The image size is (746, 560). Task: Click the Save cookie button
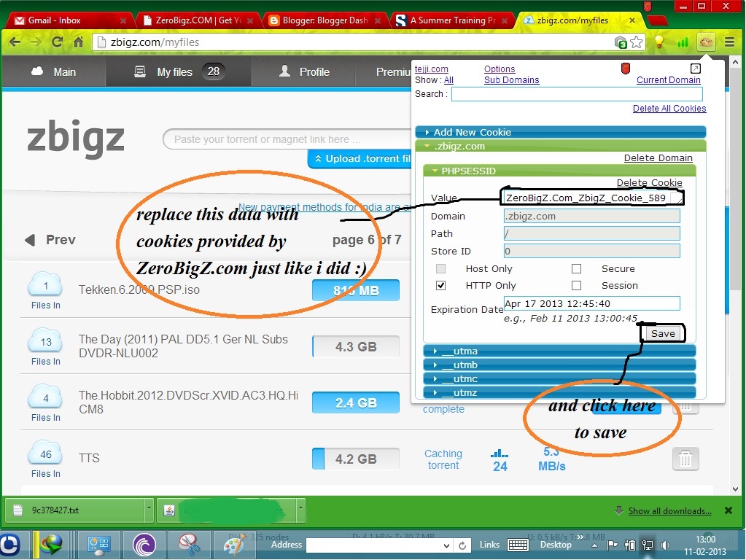[x=663, y=333]
